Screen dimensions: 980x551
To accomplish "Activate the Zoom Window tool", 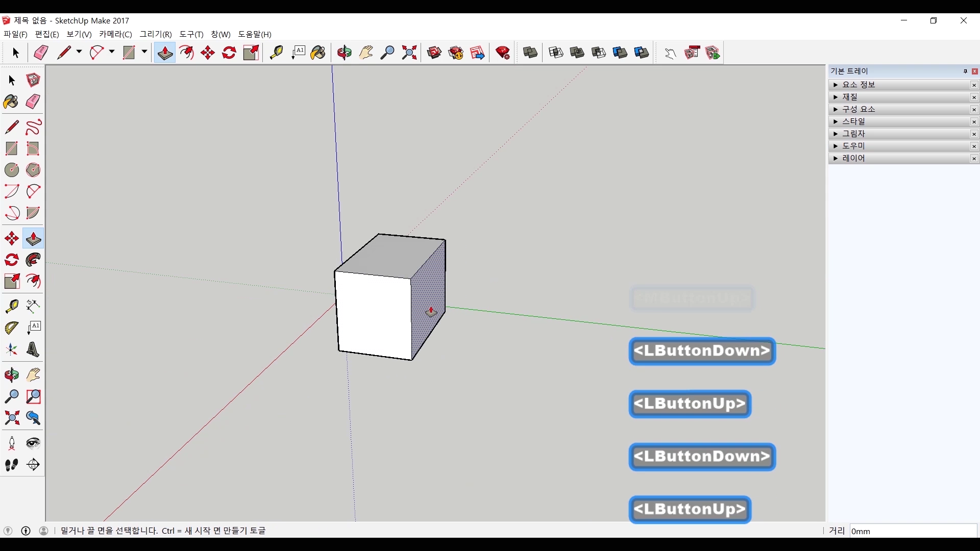I will point(33,396).
